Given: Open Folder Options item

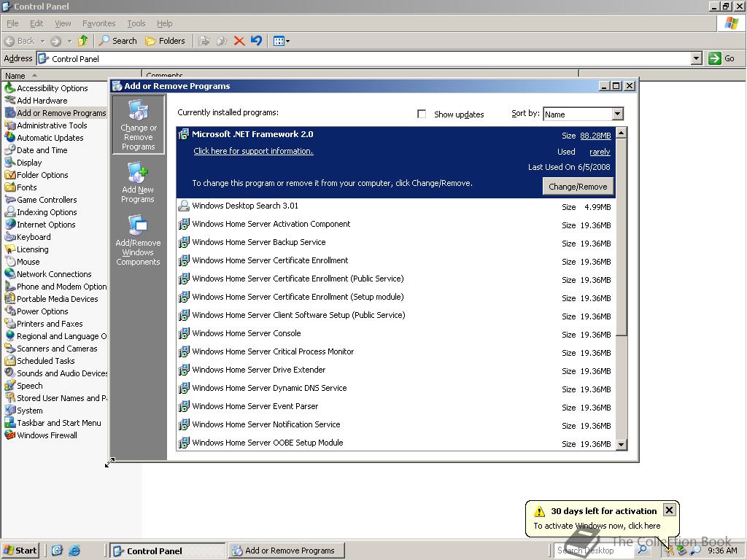Looking at the screenshot, I should pos(36,175).
